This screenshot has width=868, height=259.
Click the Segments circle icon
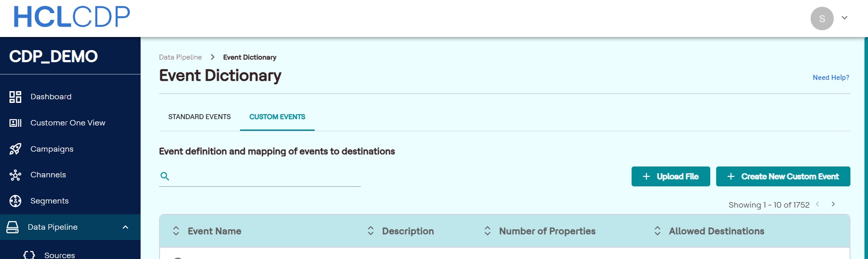(x=15, y=201)
